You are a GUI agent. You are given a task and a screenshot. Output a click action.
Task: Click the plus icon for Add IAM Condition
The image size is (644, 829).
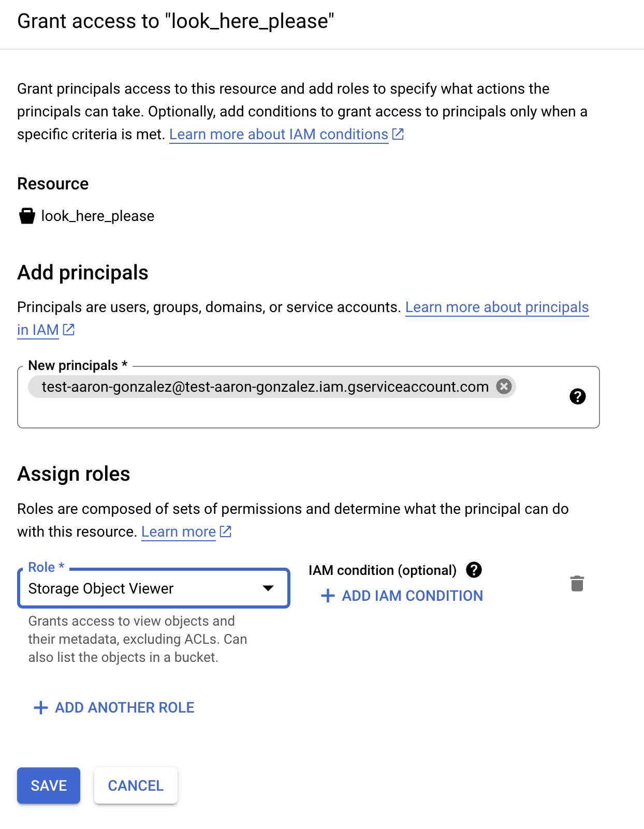pos(328,596)
